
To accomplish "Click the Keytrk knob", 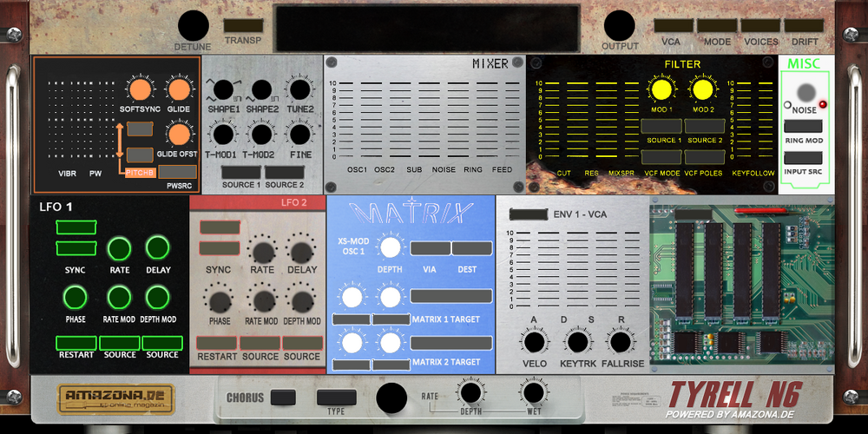I will (577, 341).
